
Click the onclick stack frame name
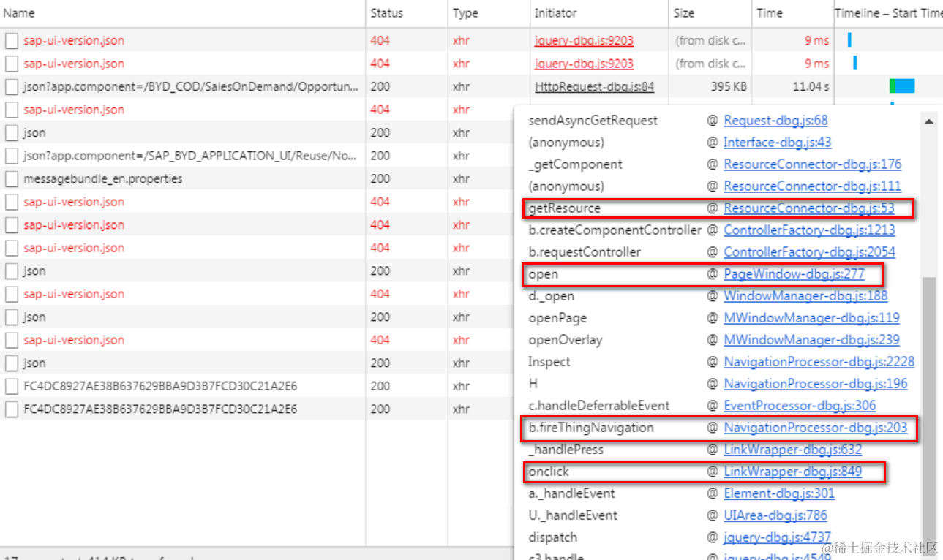tap(549, 472)
